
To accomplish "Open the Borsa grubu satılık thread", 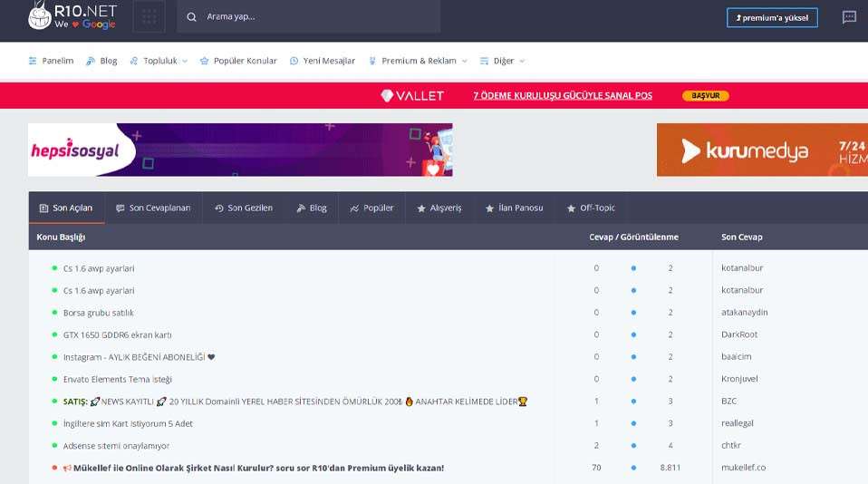I will pos(99,313).
